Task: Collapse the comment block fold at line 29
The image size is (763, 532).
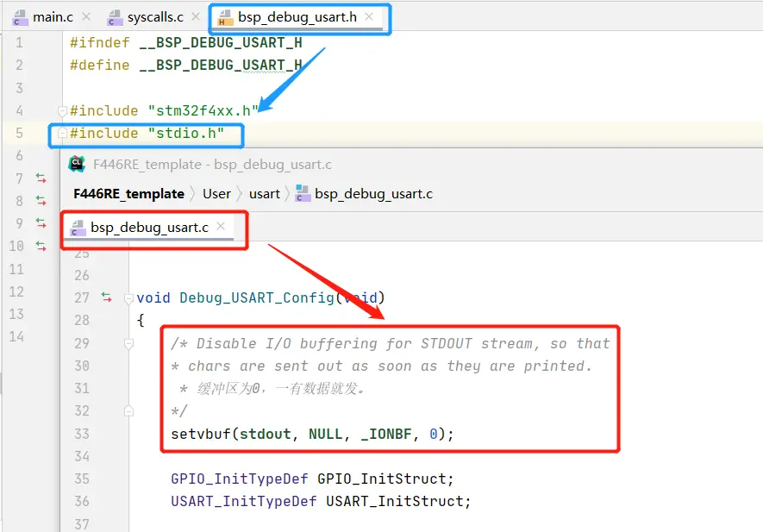Action: (128, 344)
